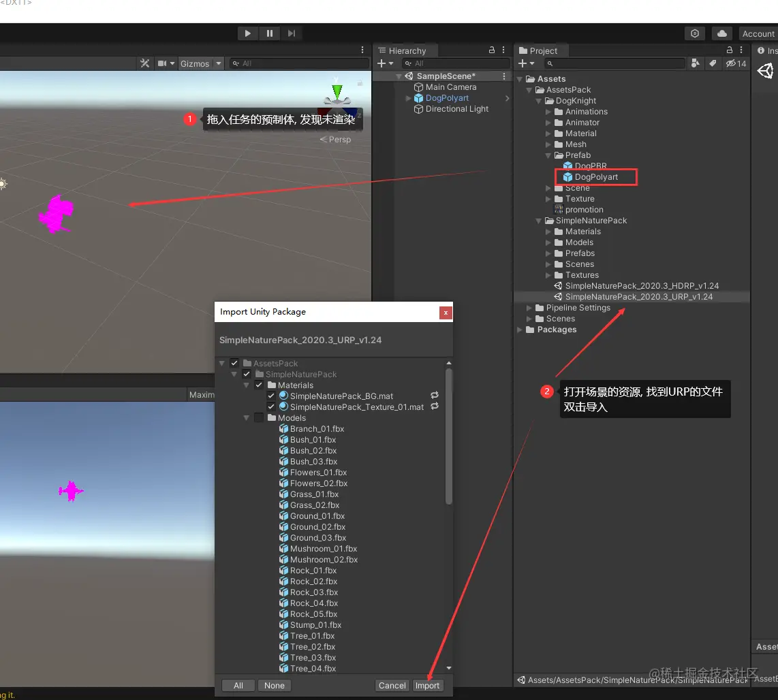Collapse Models folder in import dialog

click(246, 418)
